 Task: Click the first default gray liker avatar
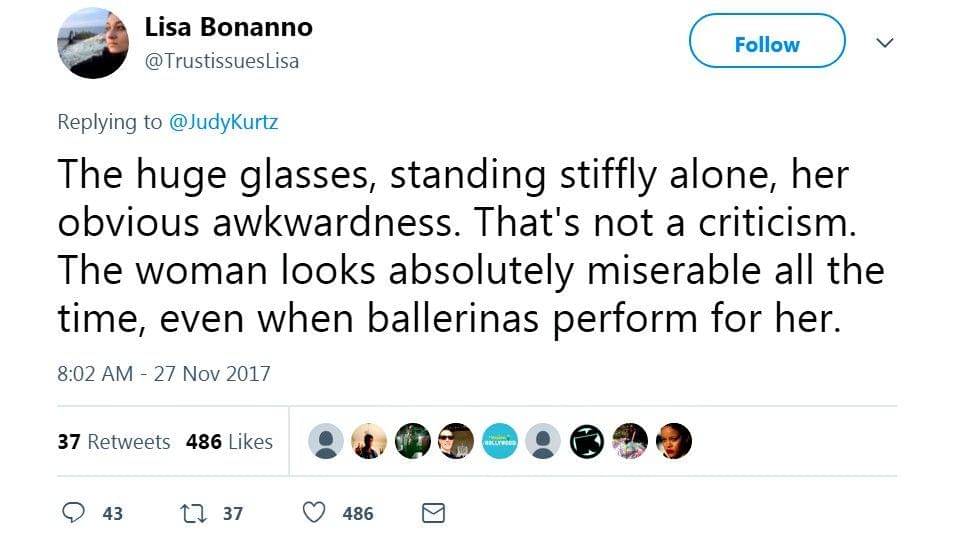point(326,441)
